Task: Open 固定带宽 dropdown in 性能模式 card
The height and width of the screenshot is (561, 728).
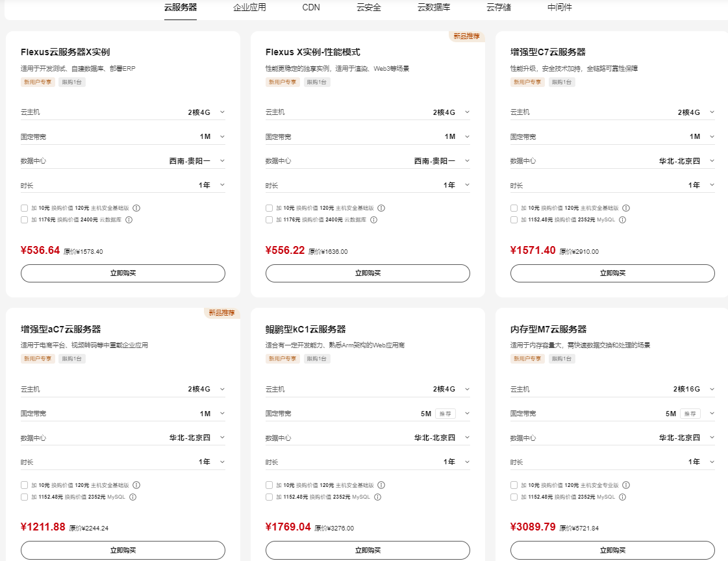Action: click(x=368, y=136)
